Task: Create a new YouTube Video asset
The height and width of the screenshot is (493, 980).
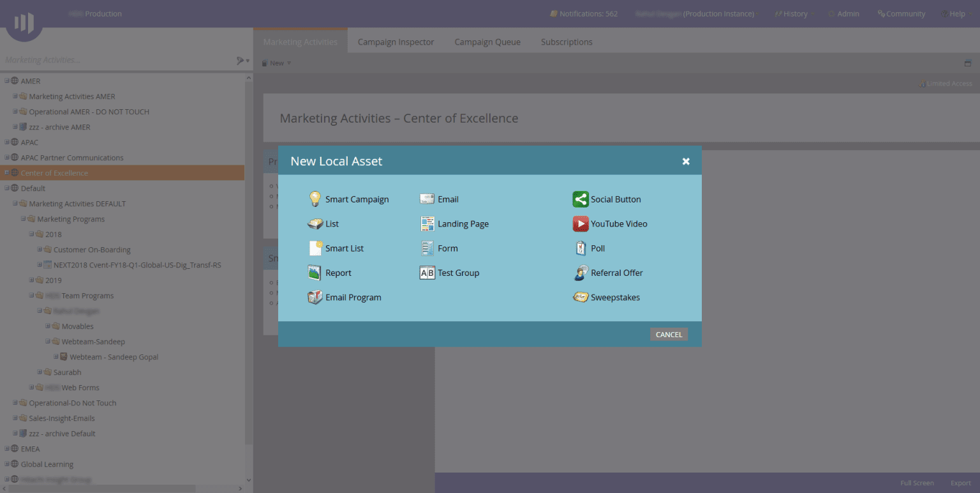Action: pos(618,224)
